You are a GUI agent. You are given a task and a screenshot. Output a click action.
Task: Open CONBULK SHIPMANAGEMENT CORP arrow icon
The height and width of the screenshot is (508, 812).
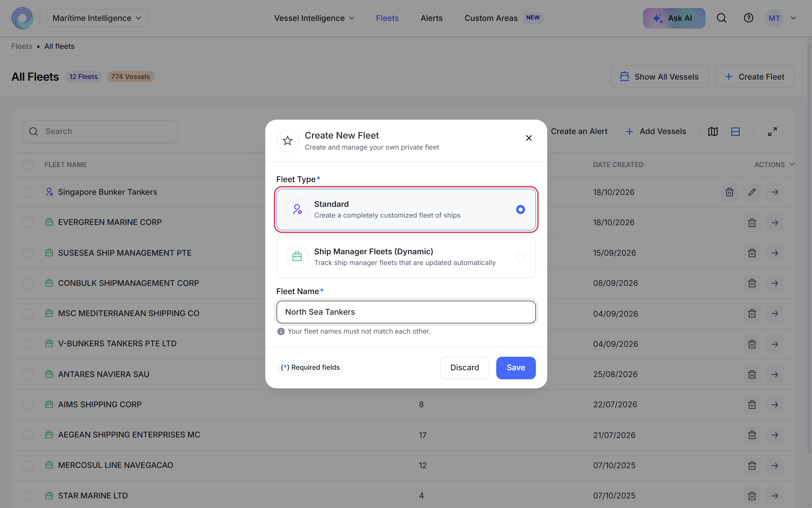pyautogui.click(x=775, y=283)
